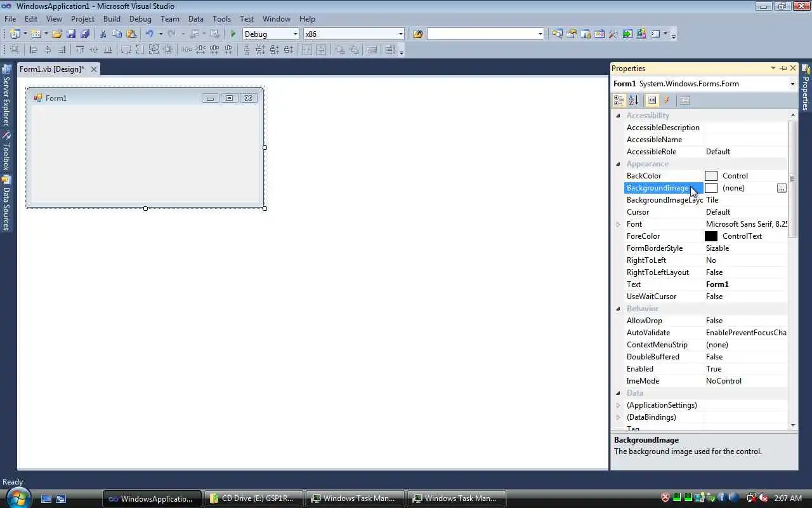Click the Open File folder icon
Screen dimensions: 812x508
coord(57,34)
